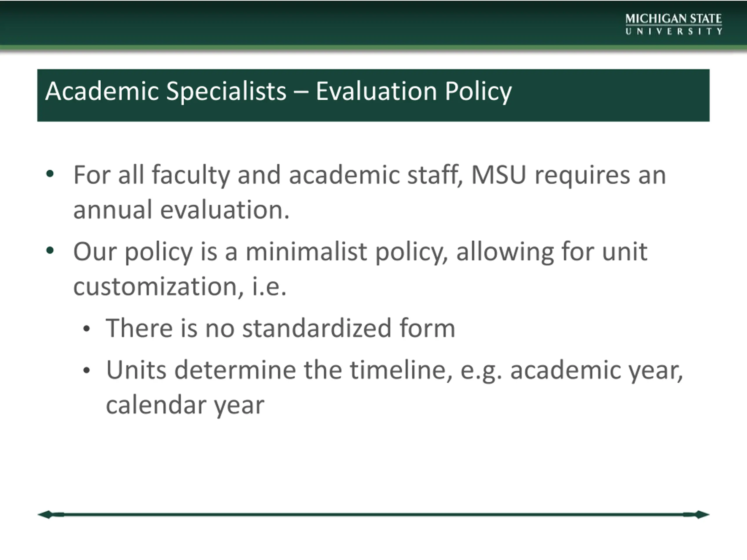Click the word "Evaluation" in the title banner

click(x=376, y=91)
